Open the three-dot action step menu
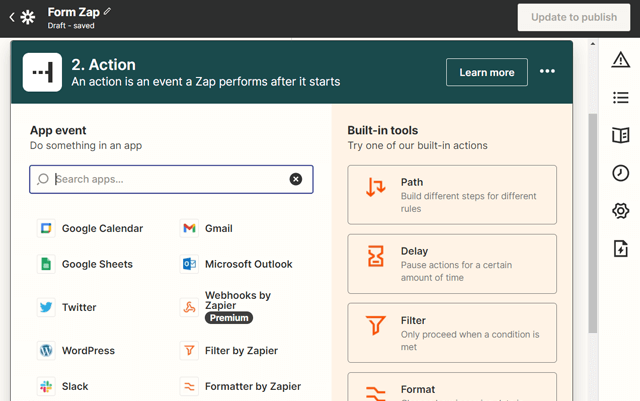The width and height of the screenshot is (640, 401). pyautogui.click(x=547, y=71)
